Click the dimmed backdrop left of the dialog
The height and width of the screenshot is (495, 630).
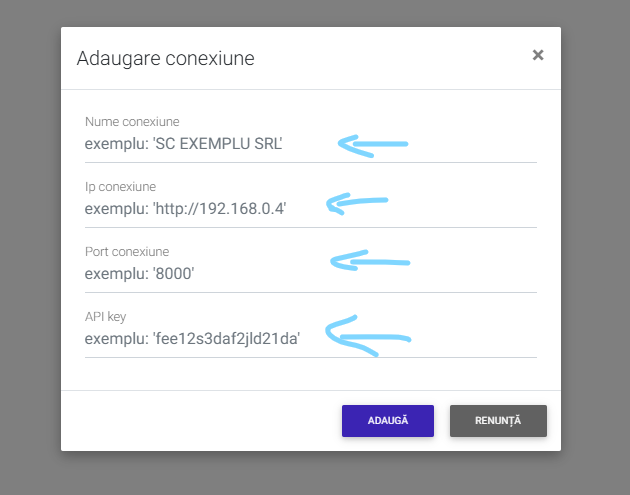(30, 250)
